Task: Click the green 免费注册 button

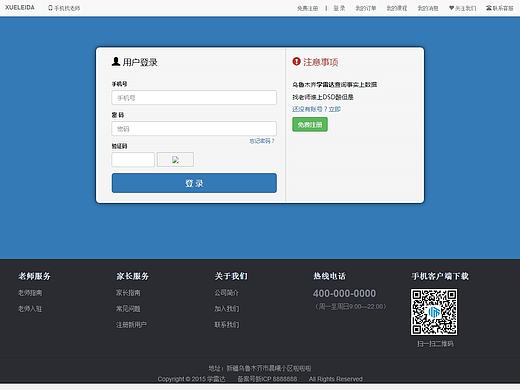Action: tap(310, 124)
